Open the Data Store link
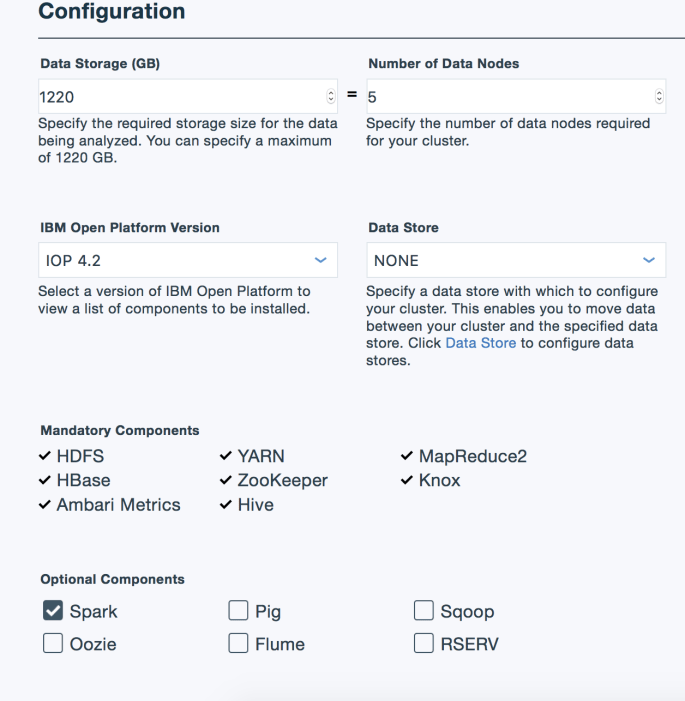The image size is (685, 701). coord(481,343)
